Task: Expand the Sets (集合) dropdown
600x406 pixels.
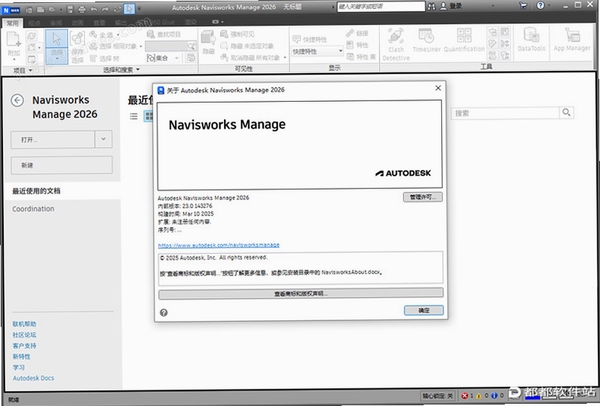Action: [x=177, y=58]
